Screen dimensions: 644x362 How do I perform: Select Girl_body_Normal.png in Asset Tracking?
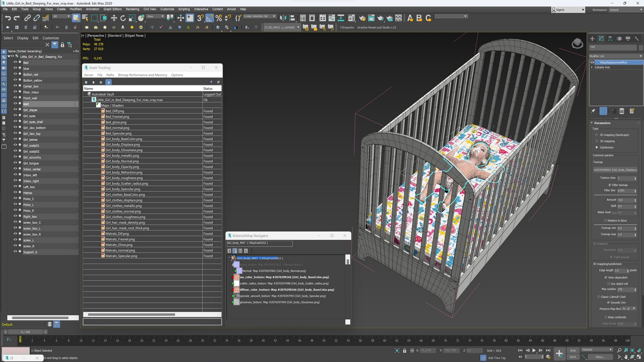point(122,161)
